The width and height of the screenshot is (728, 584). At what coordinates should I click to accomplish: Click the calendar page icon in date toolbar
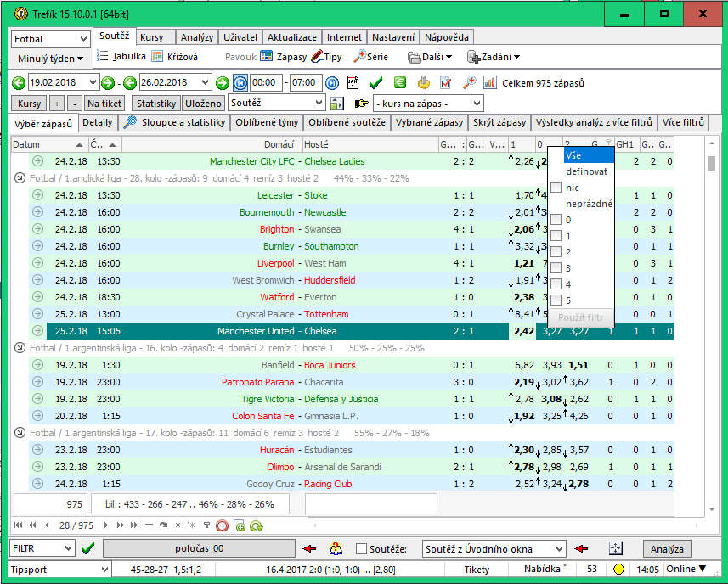[353, 83]
